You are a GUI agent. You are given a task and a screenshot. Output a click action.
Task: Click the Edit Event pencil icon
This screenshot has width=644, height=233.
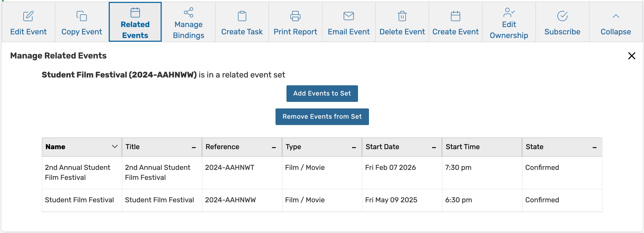click(x=28, y=16)
